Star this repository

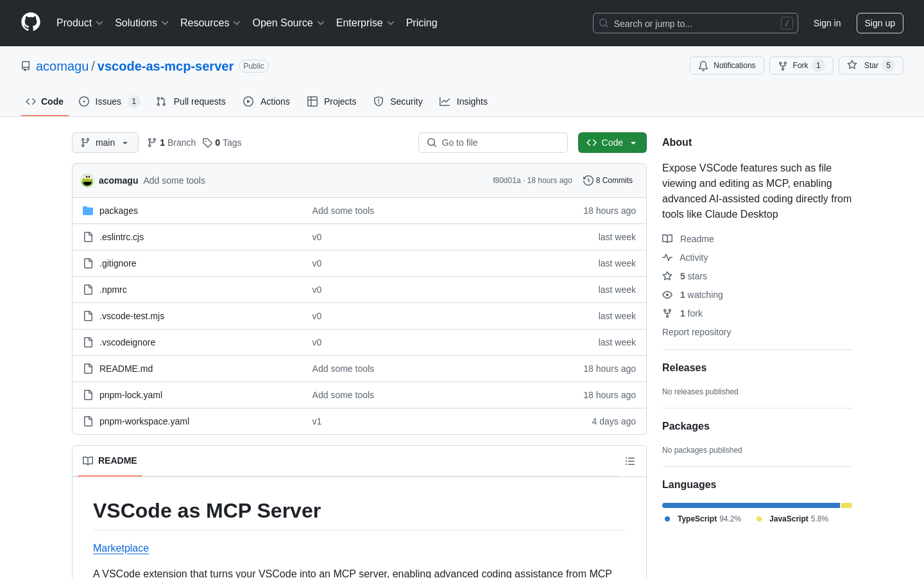coord(871,66)
